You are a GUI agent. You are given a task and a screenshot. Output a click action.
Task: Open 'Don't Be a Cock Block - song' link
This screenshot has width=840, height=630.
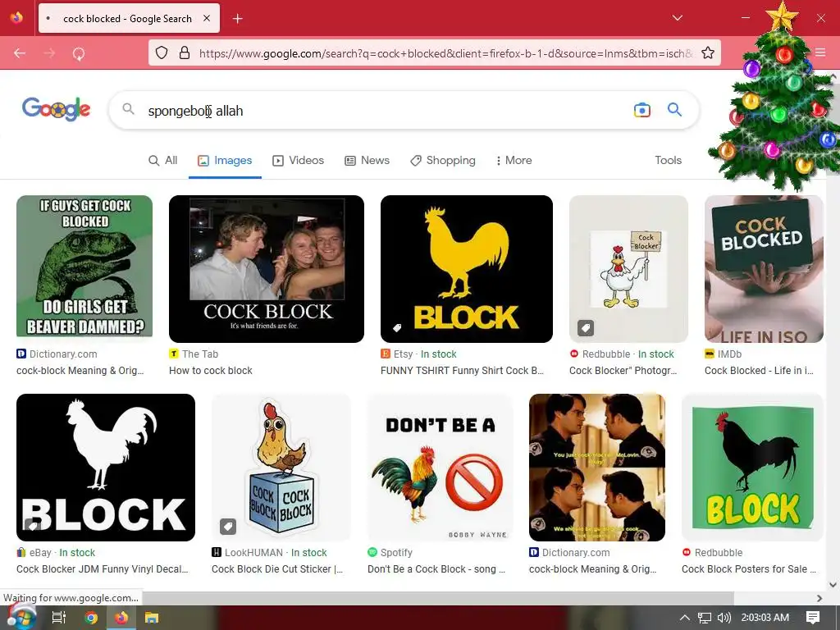436,569
